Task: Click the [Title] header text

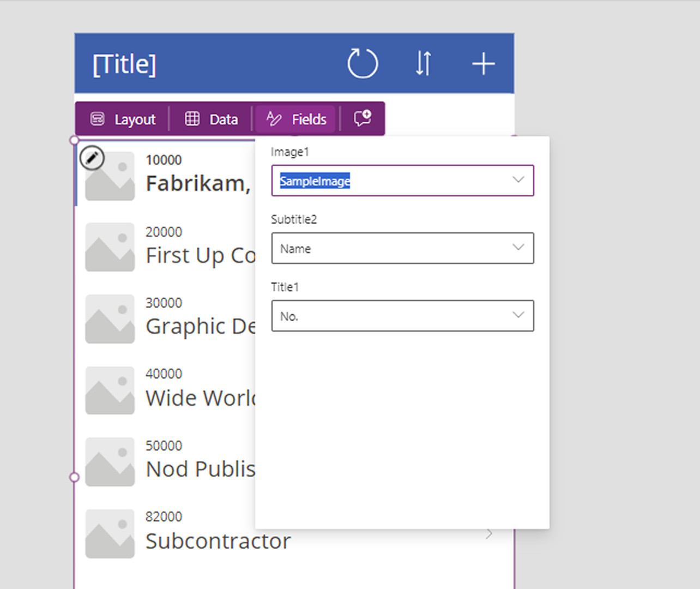Action: (x=124, y=64)
